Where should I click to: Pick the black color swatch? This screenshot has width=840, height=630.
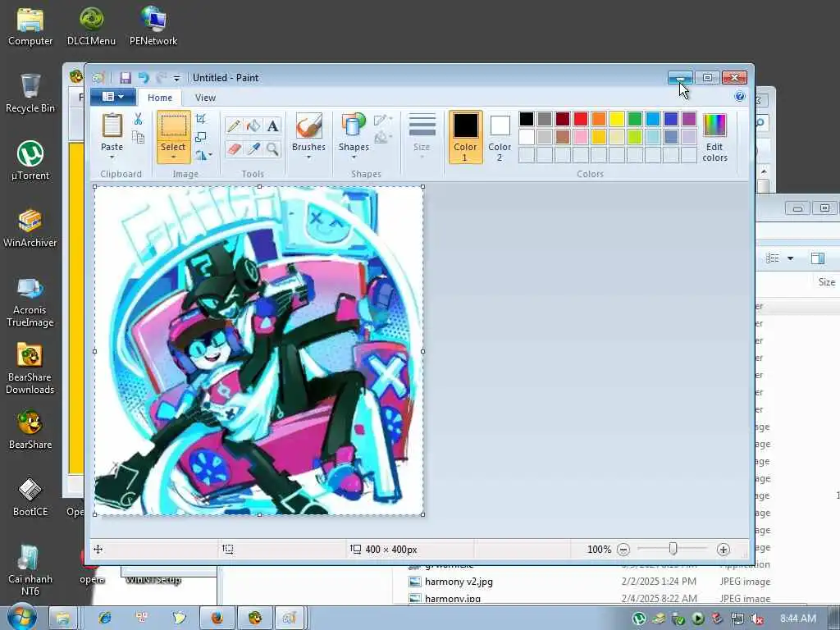pyautogui.click(x=527, y=118)
